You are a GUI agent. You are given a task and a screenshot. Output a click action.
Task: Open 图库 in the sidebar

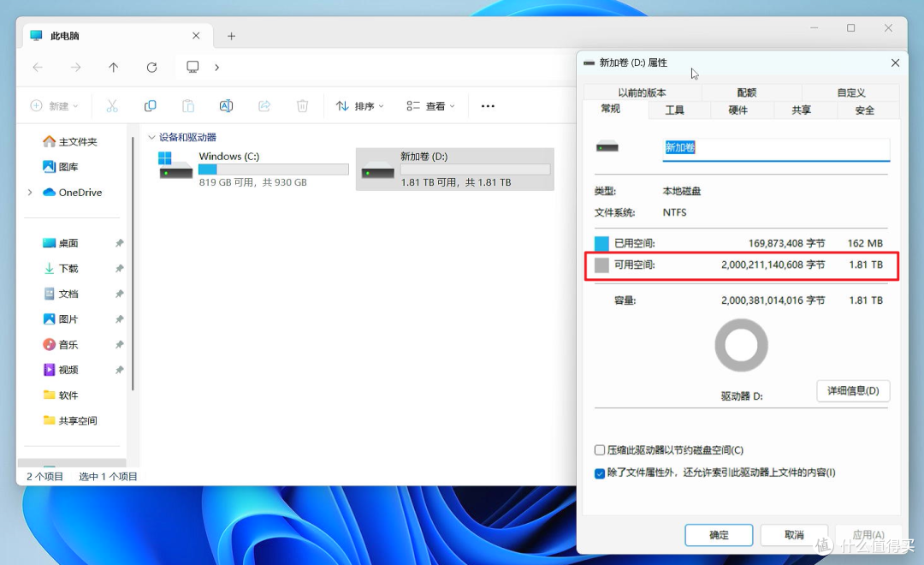click(60, 167)
